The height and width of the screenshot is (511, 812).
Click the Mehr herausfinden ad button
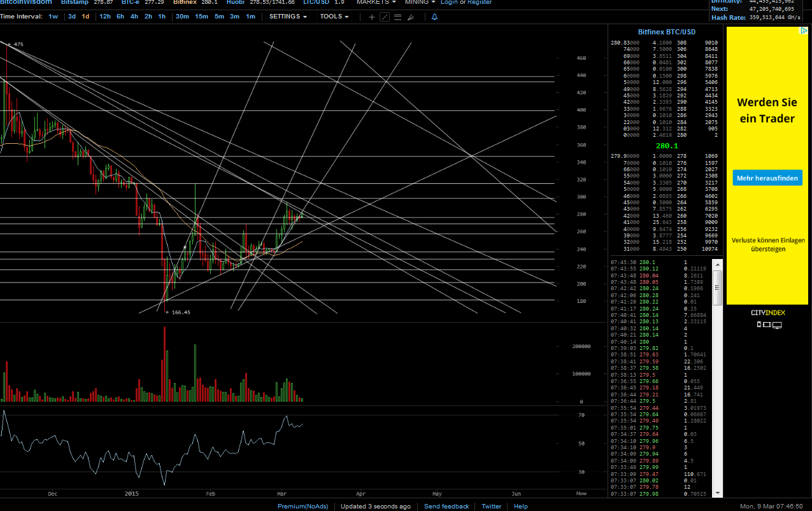(x=767, y=178)
